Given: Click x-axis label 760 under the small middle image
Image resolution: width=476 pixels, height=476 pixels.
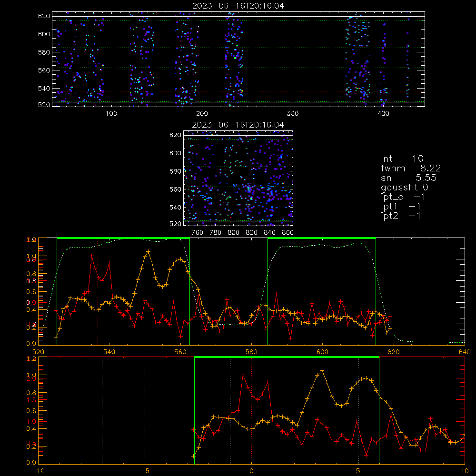Looking at the screenshot, I should (x=198, y=233).
